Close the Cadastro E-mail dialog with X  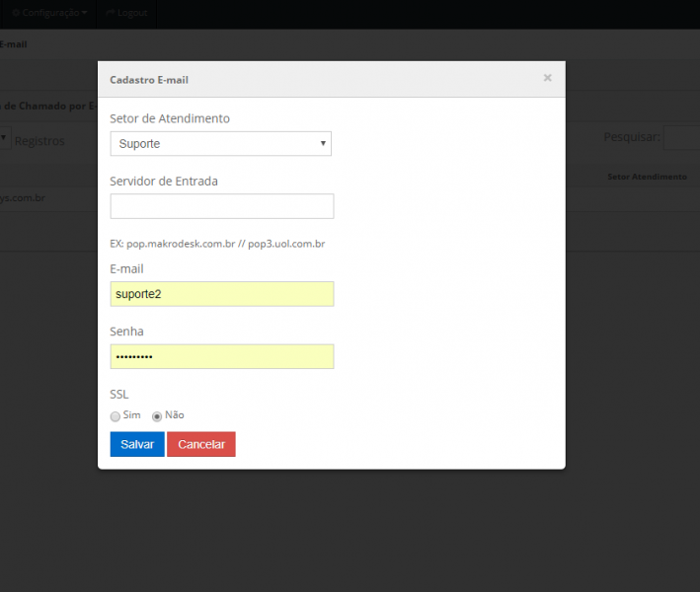point(547,78)
